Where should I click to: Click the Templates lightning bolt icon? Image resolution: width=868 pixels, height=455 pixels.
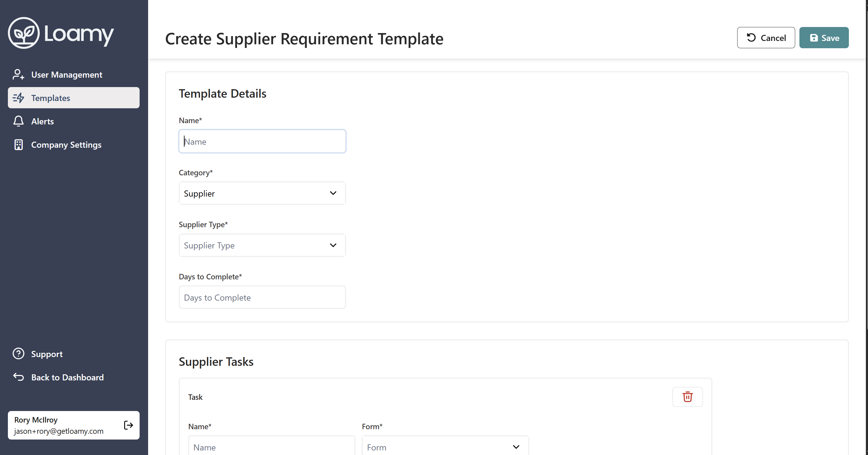click(18, 98)
